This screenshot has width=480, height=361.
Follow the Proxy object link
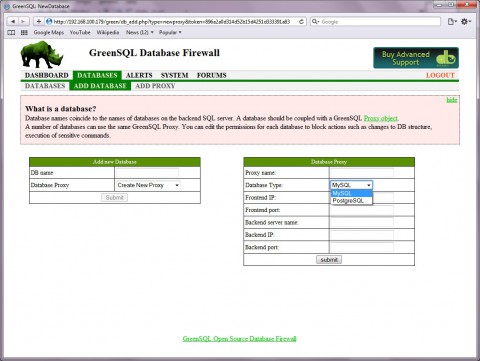click(381, 118)
